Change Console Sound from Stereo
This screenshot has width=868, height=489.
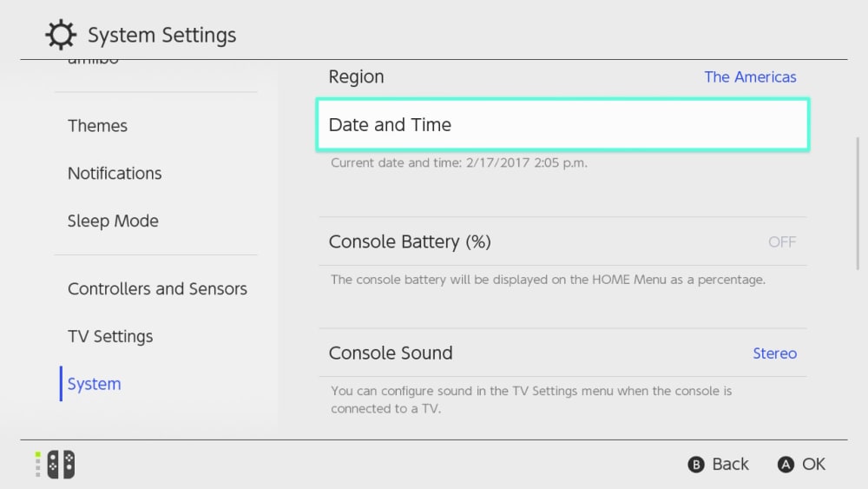coord(774,354)
